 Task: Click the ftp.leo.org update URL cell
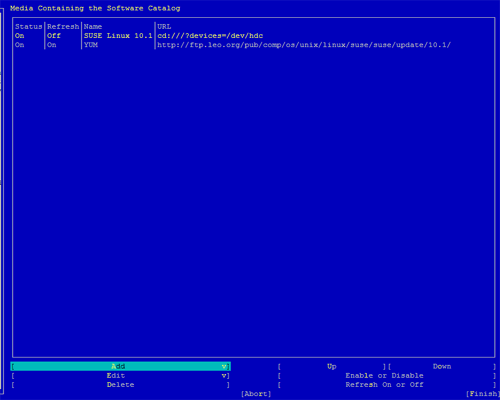[304, 45]
